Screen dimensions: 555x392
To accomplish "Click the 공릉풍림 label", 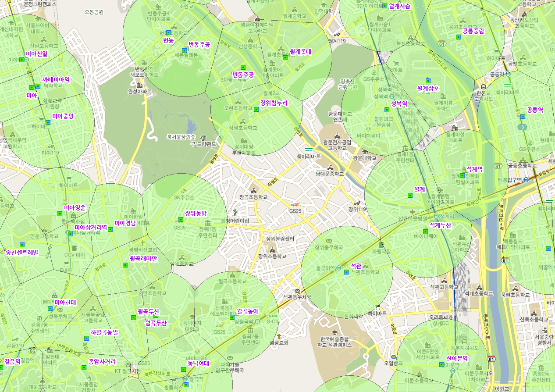I will point(473,31).
